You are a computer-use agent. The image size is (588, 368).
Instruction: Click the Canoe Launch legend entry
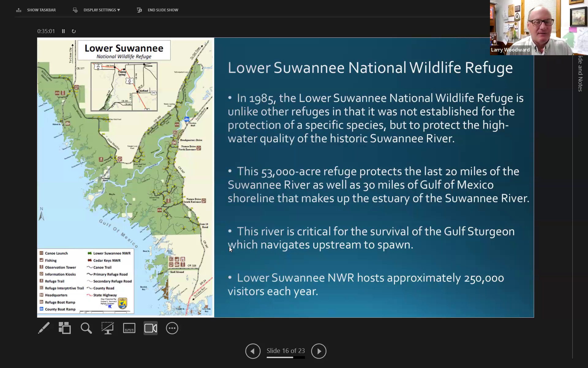(x=54, y=253)
